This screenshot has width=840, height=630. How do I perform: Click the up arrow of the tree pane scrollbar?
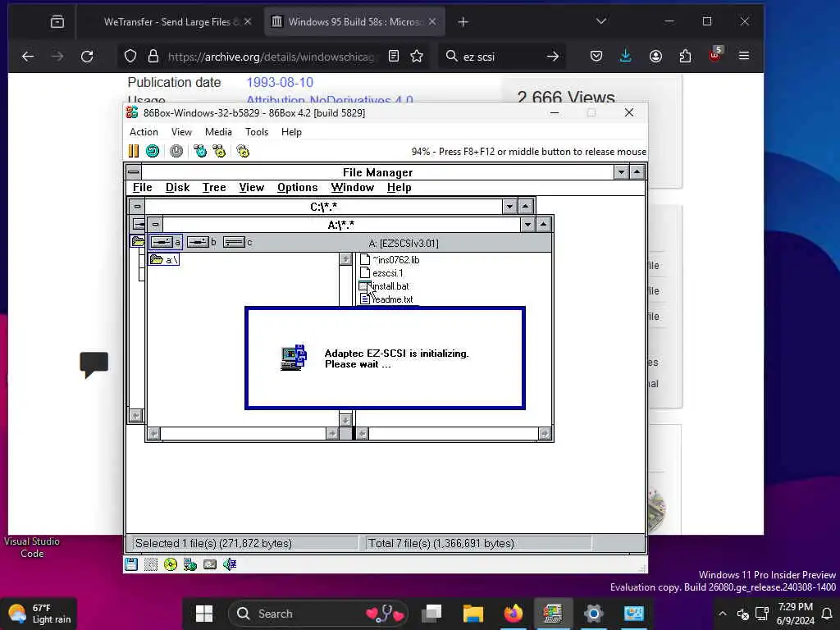345,259
